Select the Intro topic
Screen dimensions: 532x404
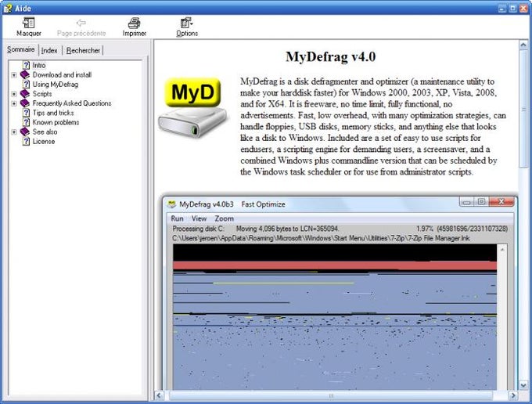(39, 65)
